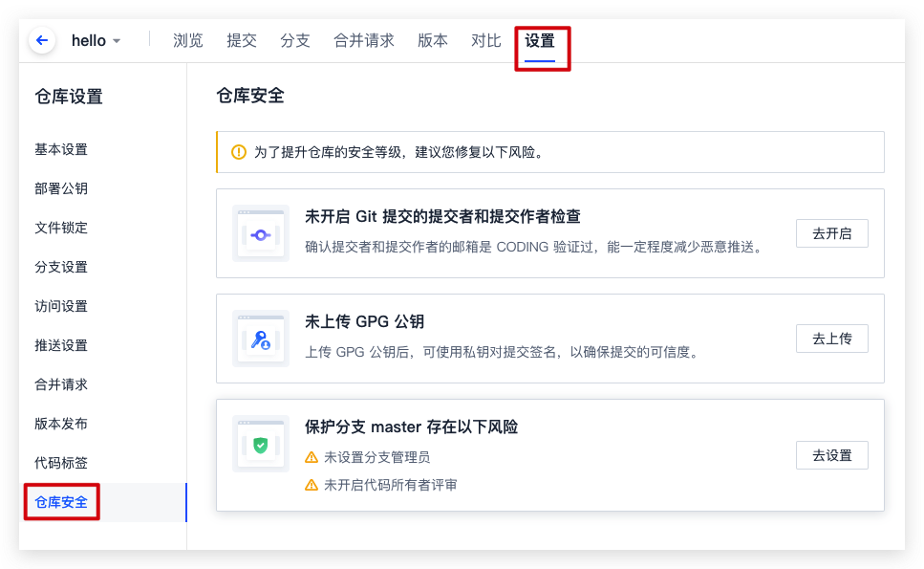This screenshot has width=924, height=569.
Task: Open 代码标签 in the sidebar
Action: coord(61,463)
